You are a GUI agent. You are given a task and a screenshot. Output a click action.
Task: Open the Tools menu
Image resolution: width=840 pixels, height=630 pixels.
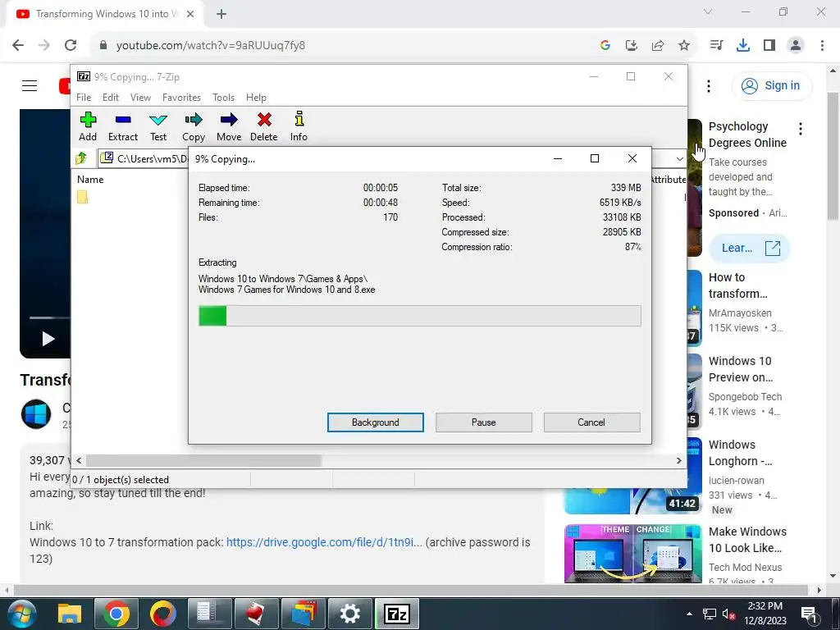point(223,98)
